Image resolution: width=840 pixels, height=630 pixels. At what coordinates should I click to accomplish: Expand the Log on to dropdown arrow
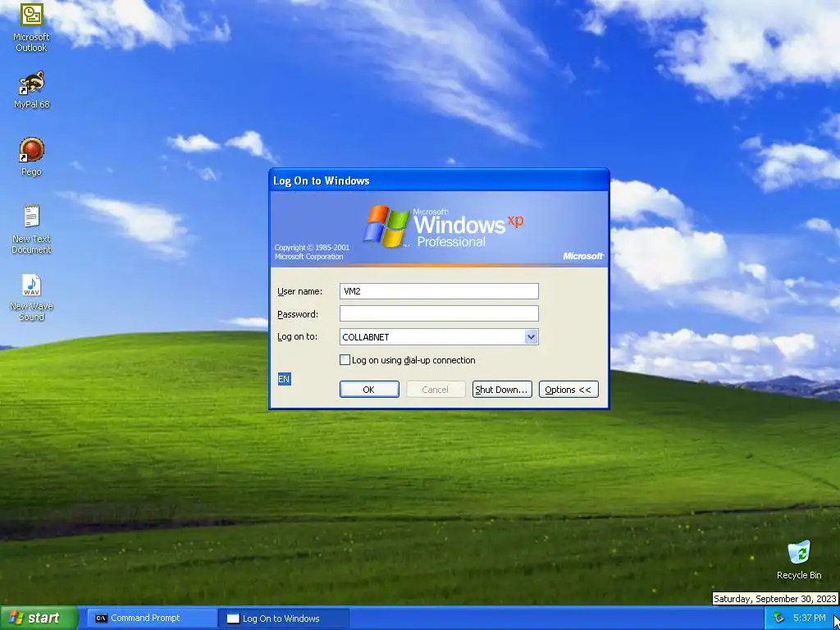point(531,337)
